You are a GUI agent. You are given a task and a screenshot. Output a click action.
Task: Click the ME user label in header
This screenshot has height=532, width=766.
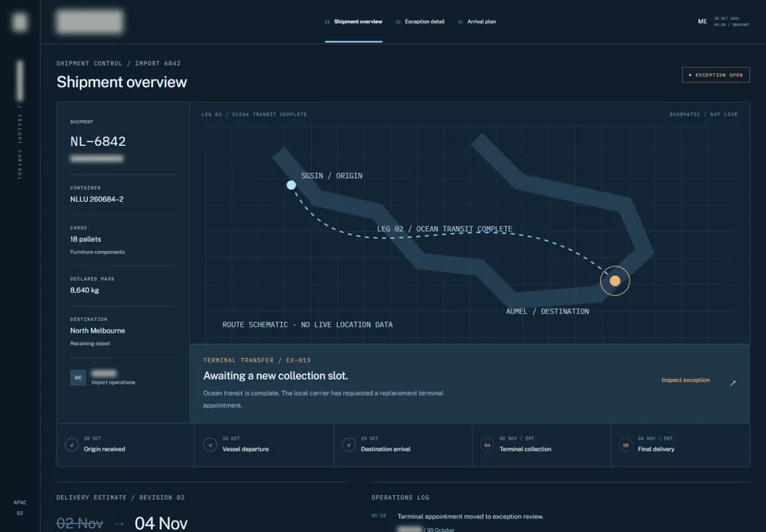702,22
